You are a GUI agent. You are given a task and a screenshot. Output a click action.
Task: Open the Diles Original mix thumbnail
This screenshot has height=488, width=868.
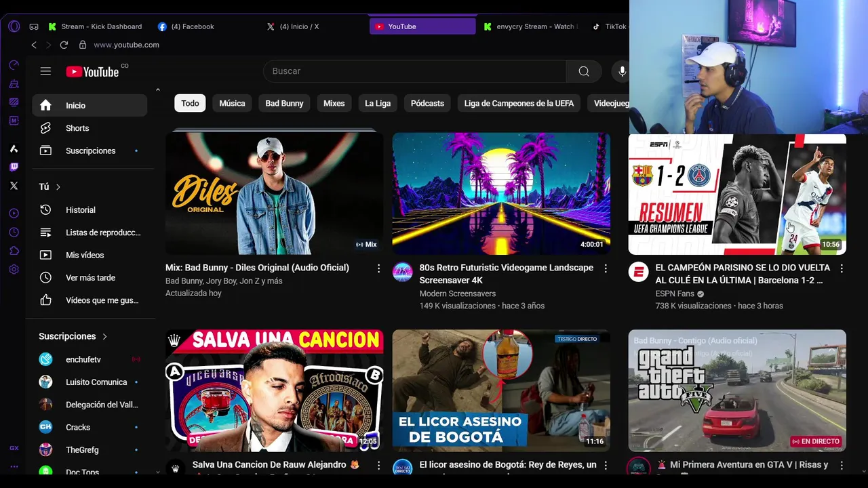click(274, 193)
